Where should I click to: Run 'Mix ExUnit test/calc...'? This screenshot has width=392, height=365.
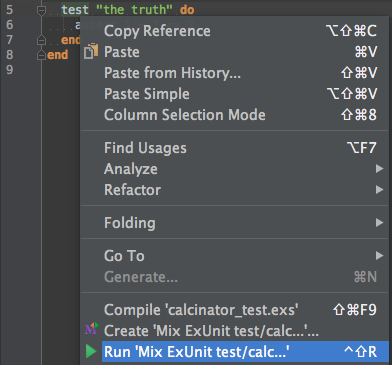coord(235,352)
